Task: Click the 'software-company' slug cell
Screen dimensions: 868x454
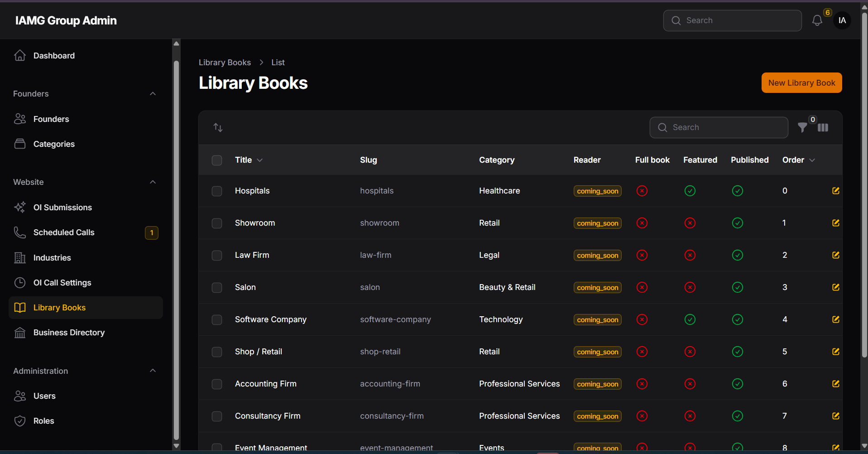Action: click(395, 319)
